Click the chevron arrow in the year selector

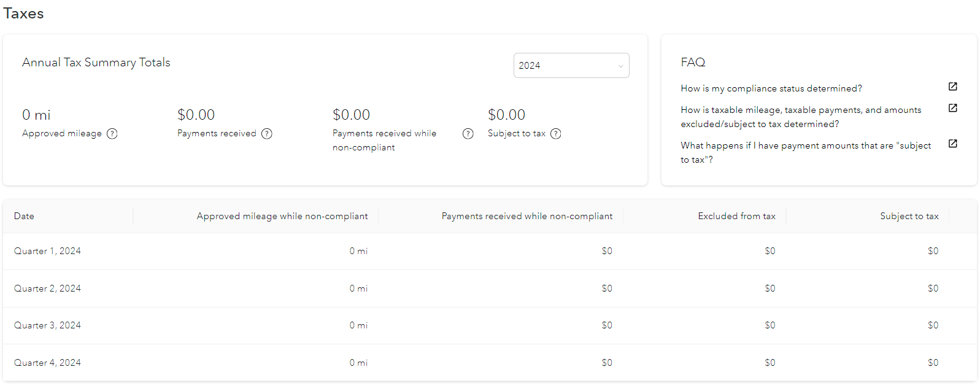click(620, 66)
